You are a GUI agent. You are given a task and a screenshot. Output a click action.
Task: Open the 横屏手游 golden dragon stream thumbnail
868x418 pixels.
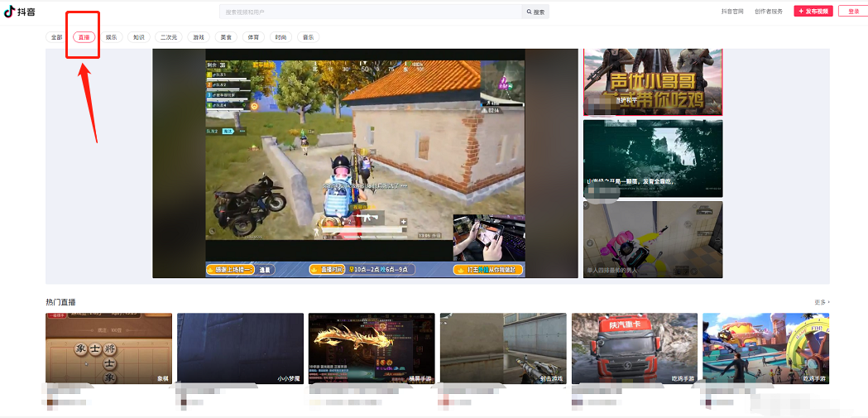coord(372,348)
